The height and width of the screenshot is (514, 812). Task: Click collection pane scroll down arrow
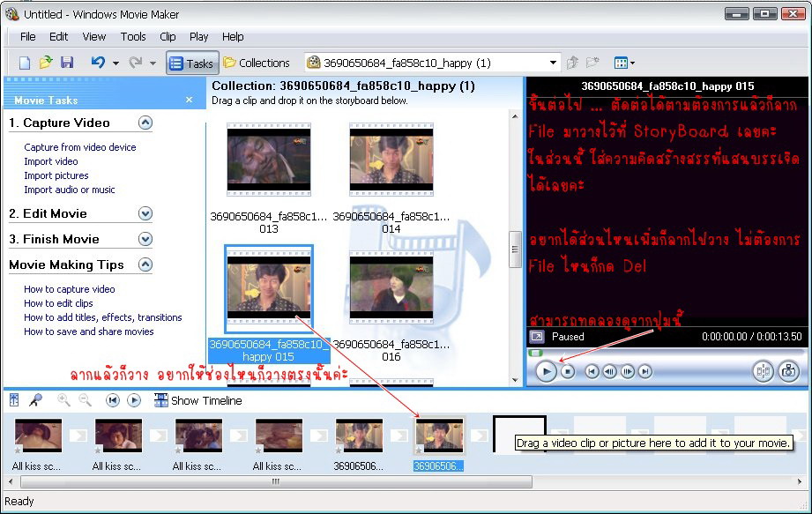point(515,379)
